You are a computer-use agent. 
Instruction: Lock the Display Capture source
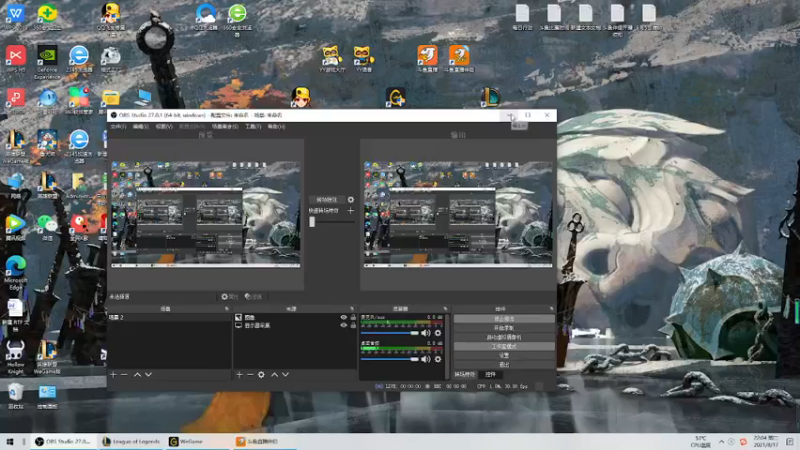point(353,325)
